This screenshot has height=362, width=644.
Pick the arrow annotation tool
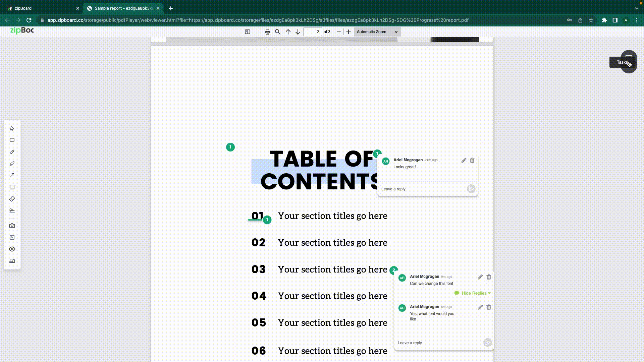pyautogui.click(x=12, y=175)
